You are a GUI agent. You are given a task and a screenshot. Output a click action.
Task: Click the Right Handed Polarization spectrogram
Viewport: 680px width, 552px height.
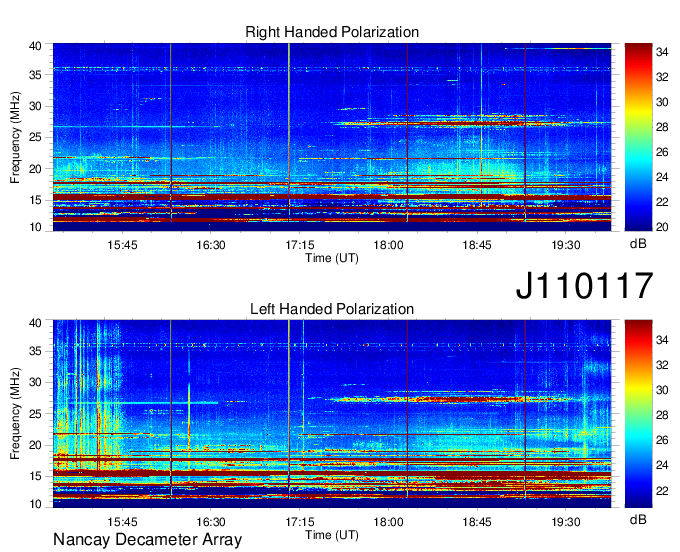click(332, 137)
